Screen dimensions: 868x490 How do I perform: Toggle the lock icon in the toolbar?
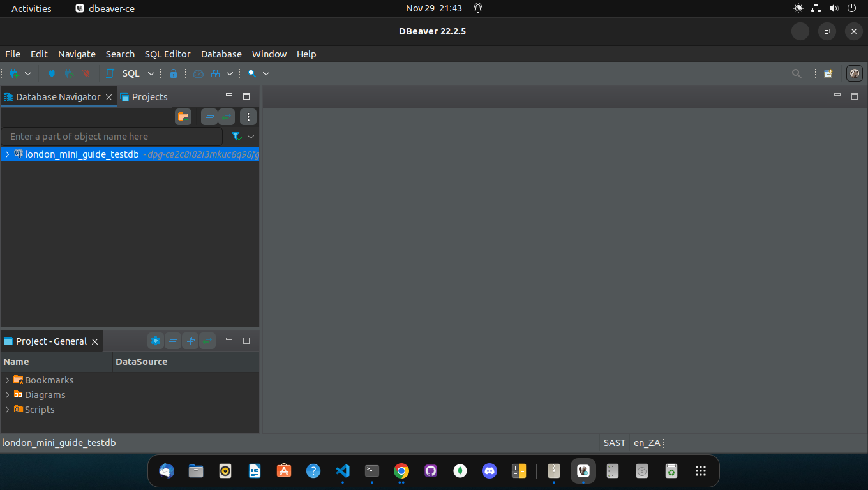tap(174, 73)
